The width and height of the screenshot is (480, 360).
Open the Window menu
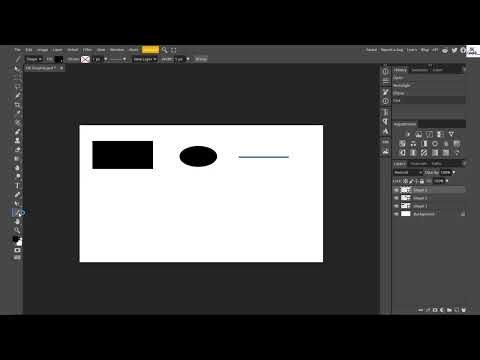click(x=117, y=50)
